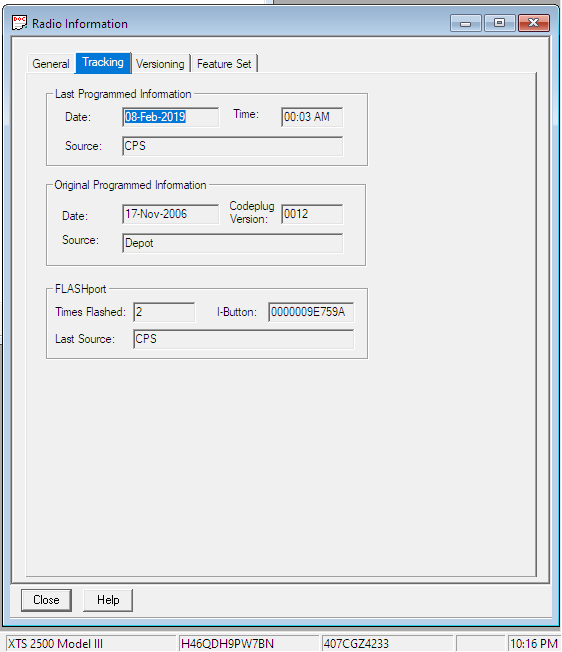Close window using red X button

[534, 23]
